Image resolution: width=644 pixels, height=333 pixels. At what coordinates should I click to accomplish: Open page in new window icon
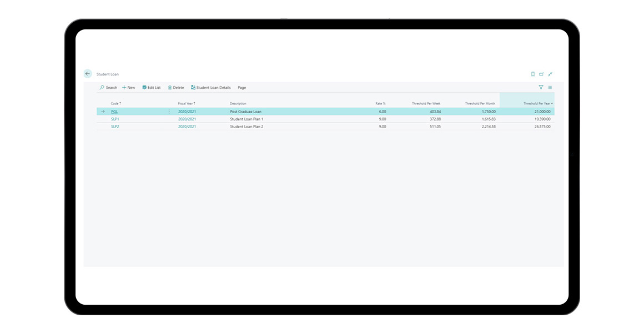coord(541,74)
